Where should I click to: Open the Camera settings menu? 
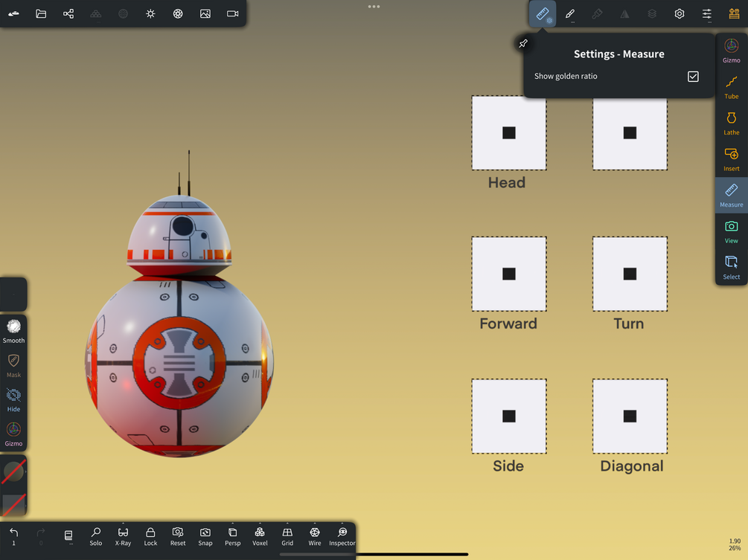click(x=233, y=14)
